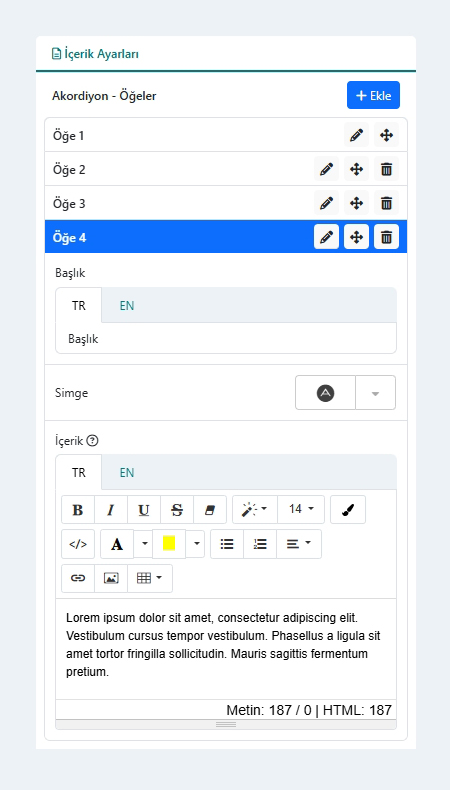This screenshot has width=450, height=790.
Task: Click into the Başlık text input
Action: pos(226,339)
